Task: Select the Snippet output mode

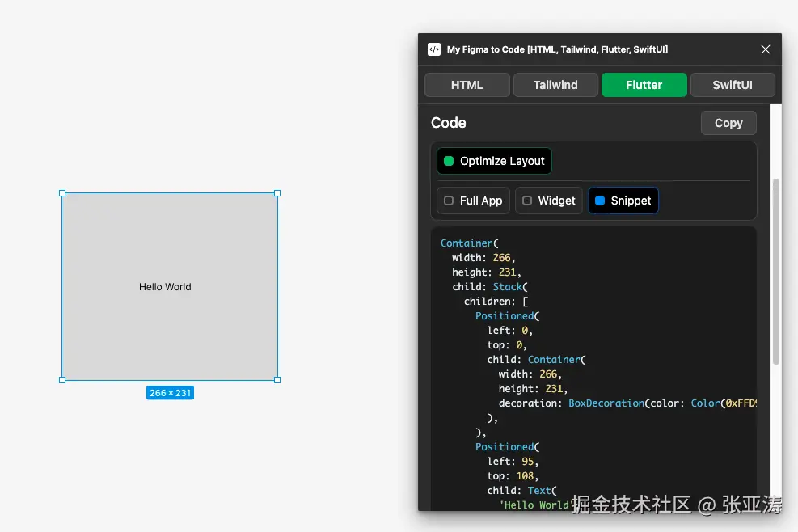Action: [x=623, y=201]
